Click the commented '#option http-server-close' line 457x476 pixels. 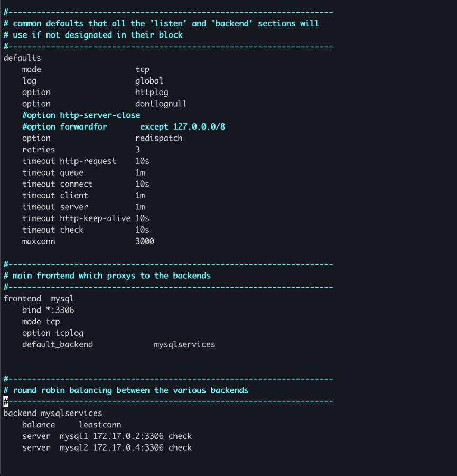(x=81, y=115)
